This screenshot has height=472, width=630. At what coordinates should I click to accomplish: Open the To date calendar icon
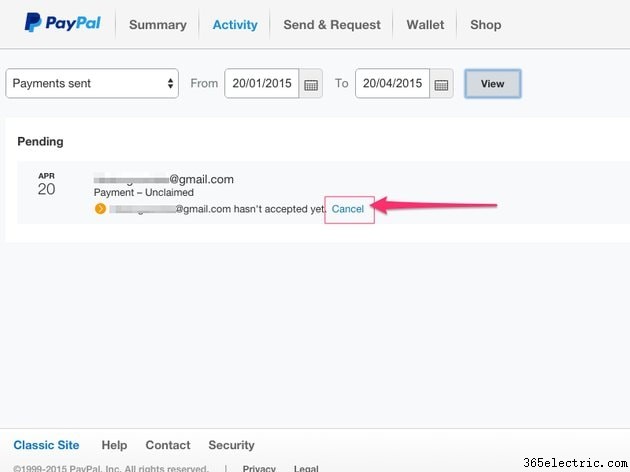click(x=441, y=84)
